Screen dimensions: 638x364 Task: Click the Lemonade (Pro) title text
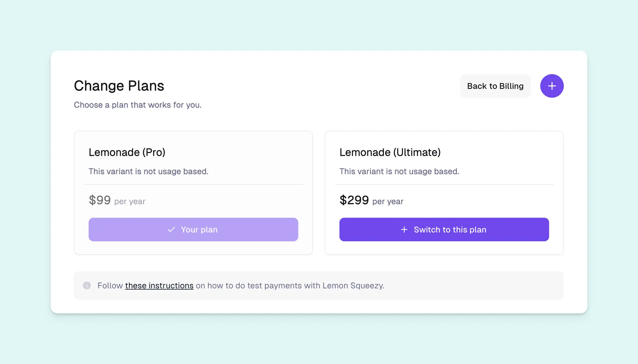(x=127, y=152)
